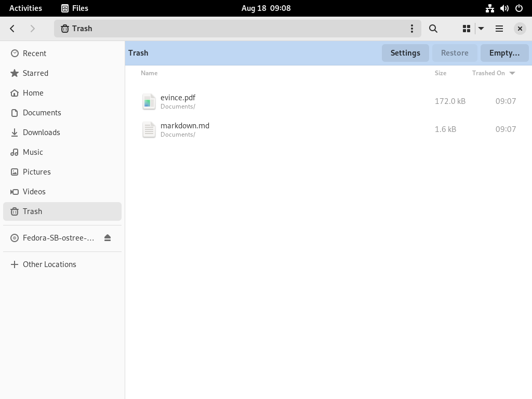Open Other Locations in sidebar

click(62, 264)
